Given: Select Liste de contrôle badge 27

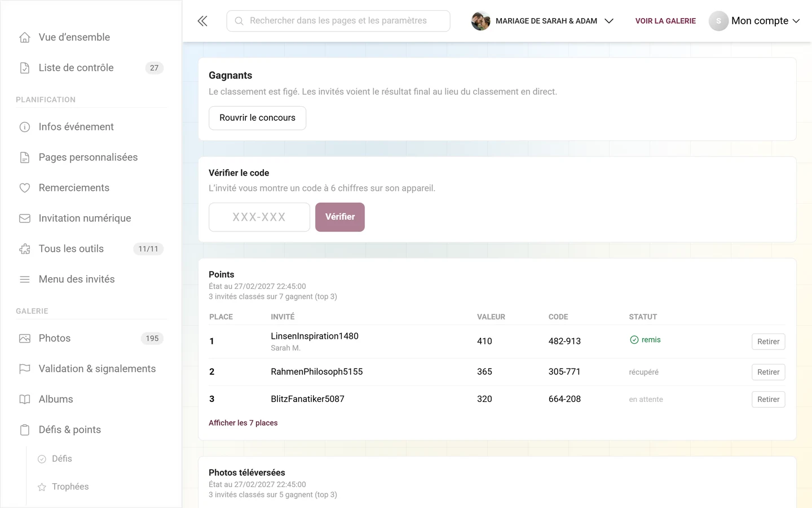Looking at the screenshot, I should click(154, 68).
